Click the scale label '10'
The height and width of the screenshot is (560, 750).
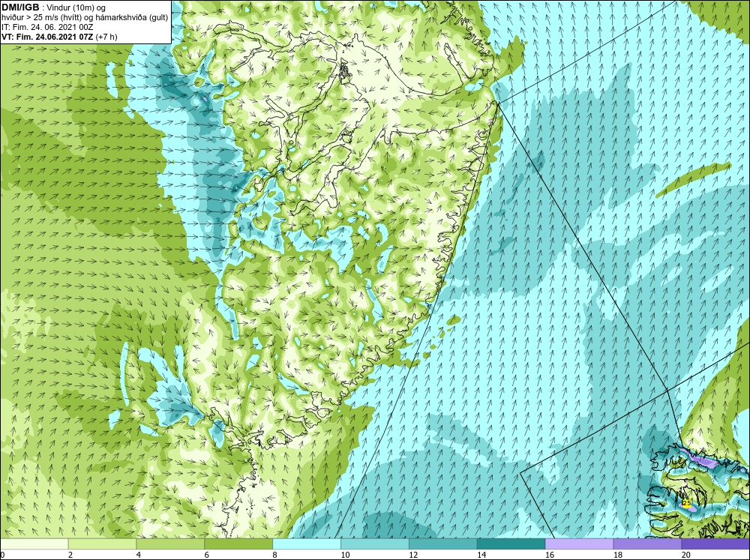click(345, 555)
